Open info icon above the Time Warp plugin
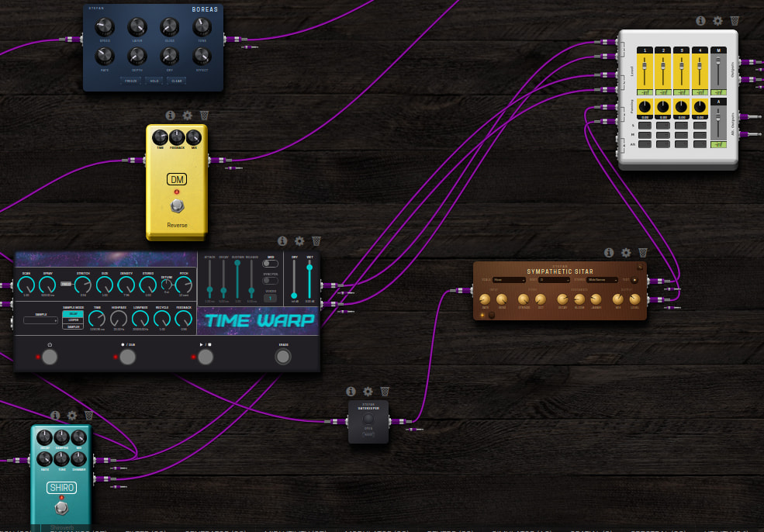 282,241
